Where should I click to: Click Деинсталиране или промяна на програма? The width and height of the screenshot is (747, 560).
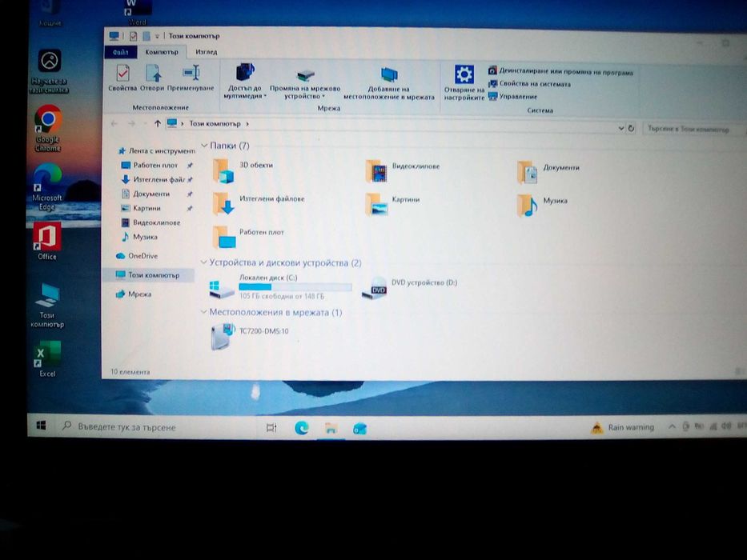point(560,71)
